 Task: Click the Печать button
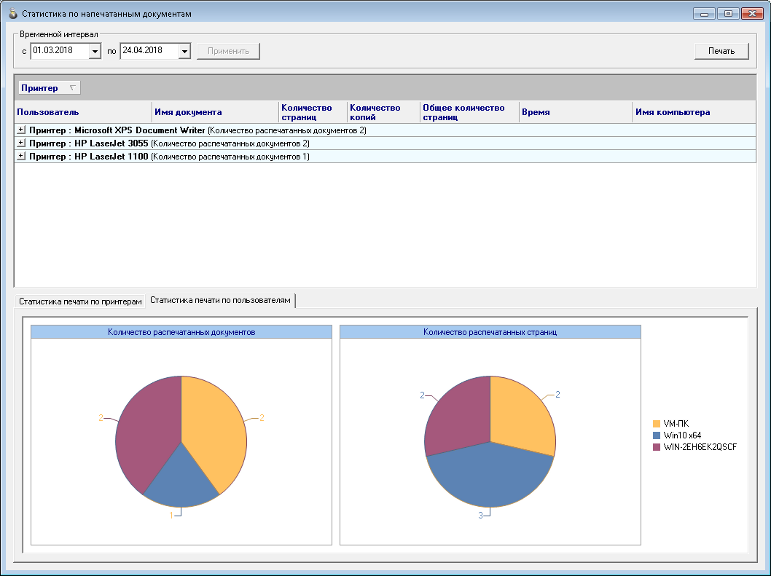[721, 51]
